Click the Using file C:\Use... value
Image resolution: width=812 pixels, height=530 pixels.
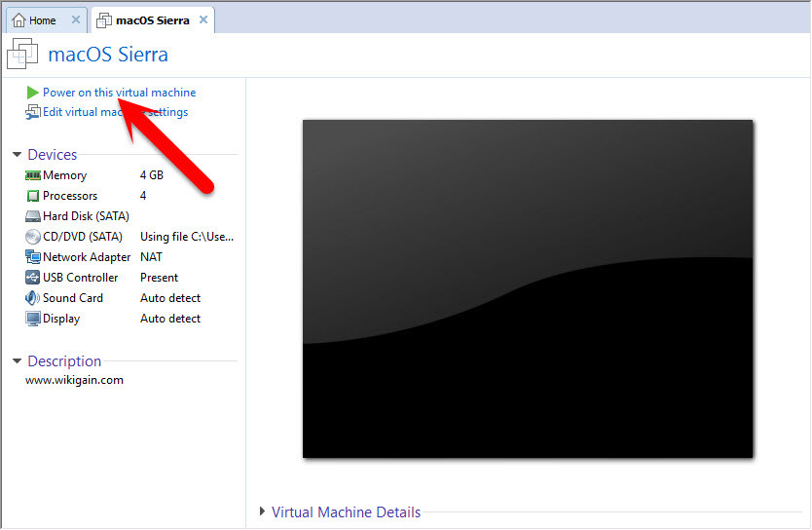pyautogui.click(x=187, y=237)
